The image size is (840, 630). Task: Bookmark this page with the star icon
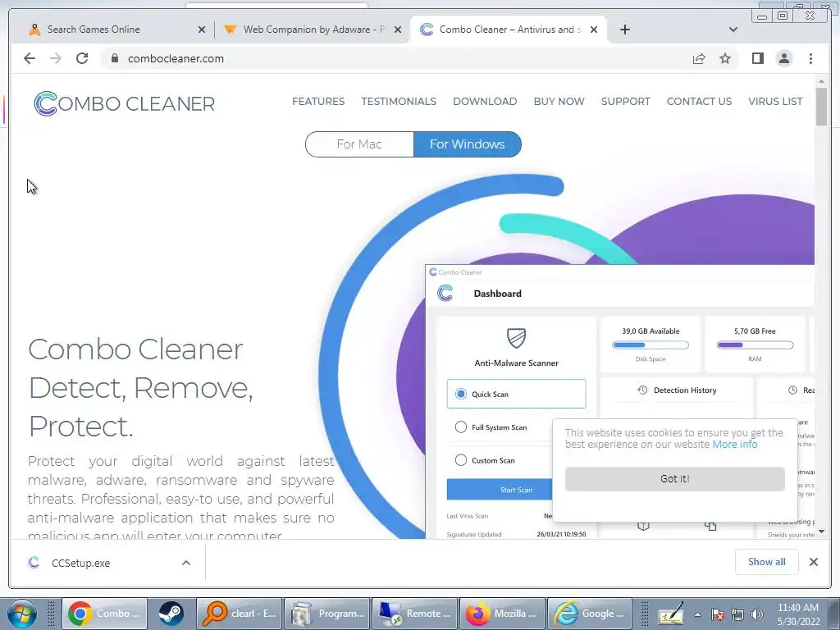pos(725,58)
